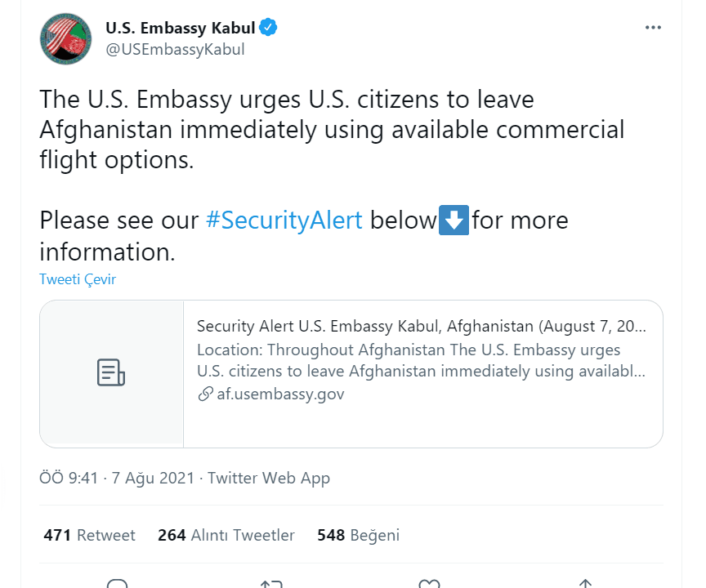706x588 pixels.
Task: Click Tweeti Çevir to translate the tweet
Action: [78, 279]
